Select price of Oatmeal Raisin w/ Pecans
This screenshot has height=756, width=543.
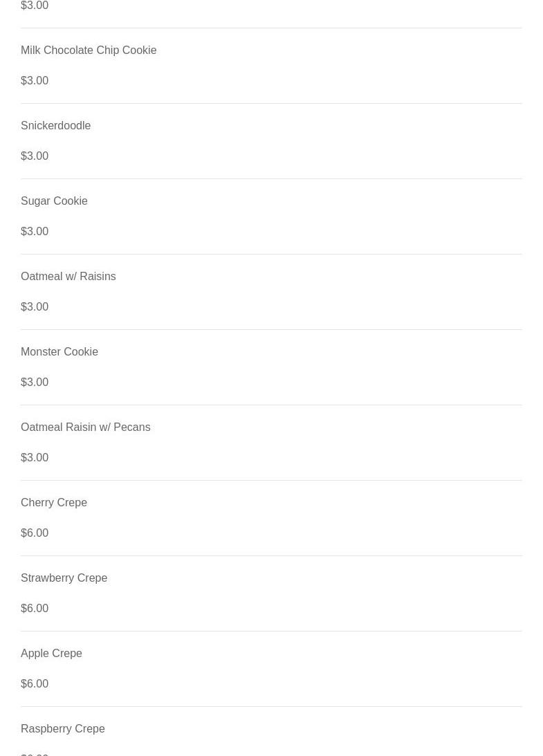click(x=35, y=458)
